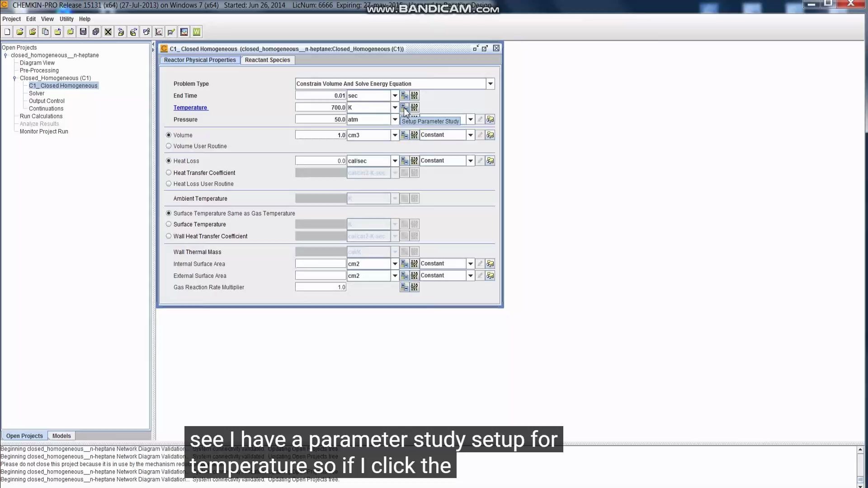
Task: Click the Save Project floppy icon
Action: point(83,32)
